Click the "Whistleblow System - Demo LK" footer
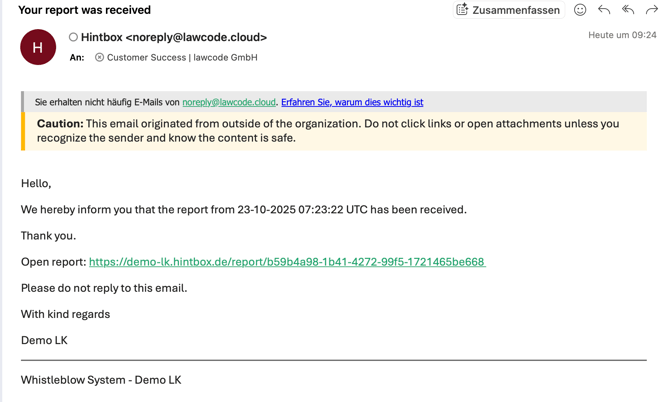The image size is (670, 402). tap(101, 380)
